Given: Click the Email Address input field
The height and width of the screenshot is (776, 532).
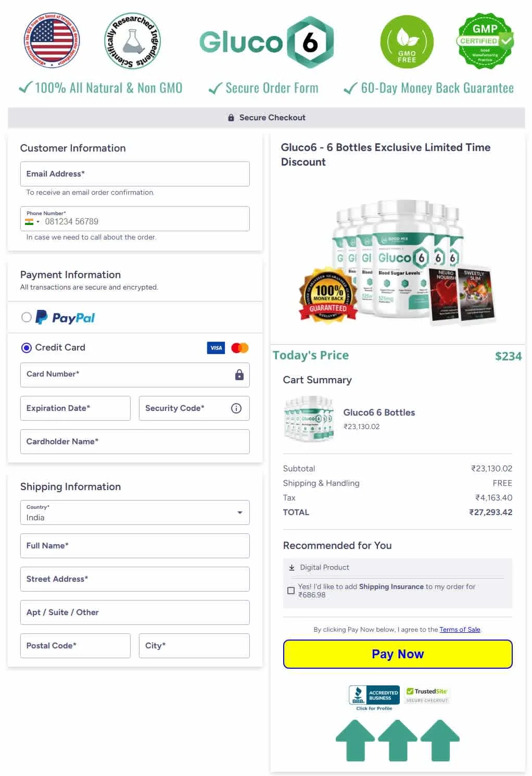Looking at the screenshot, I should click(x=134, y=173).
